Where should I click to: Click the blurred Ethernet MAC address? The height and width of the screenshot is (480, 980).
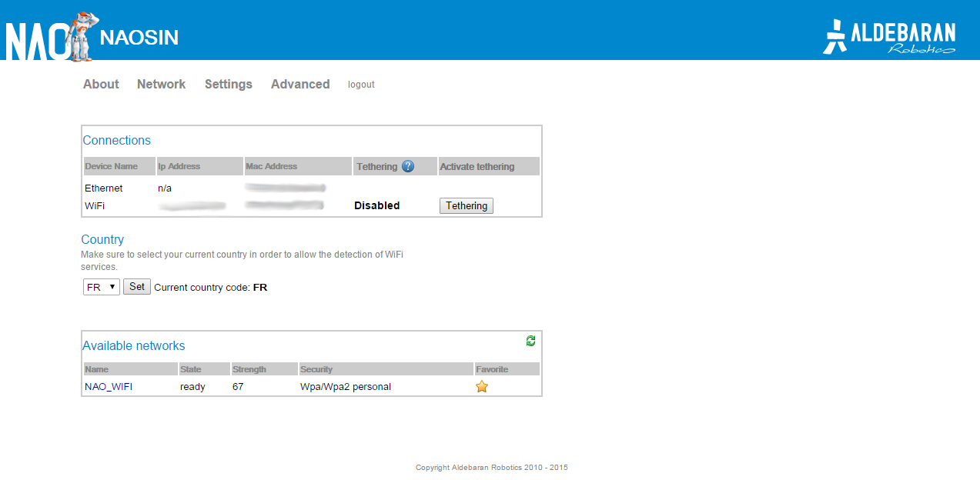point(286,188)
